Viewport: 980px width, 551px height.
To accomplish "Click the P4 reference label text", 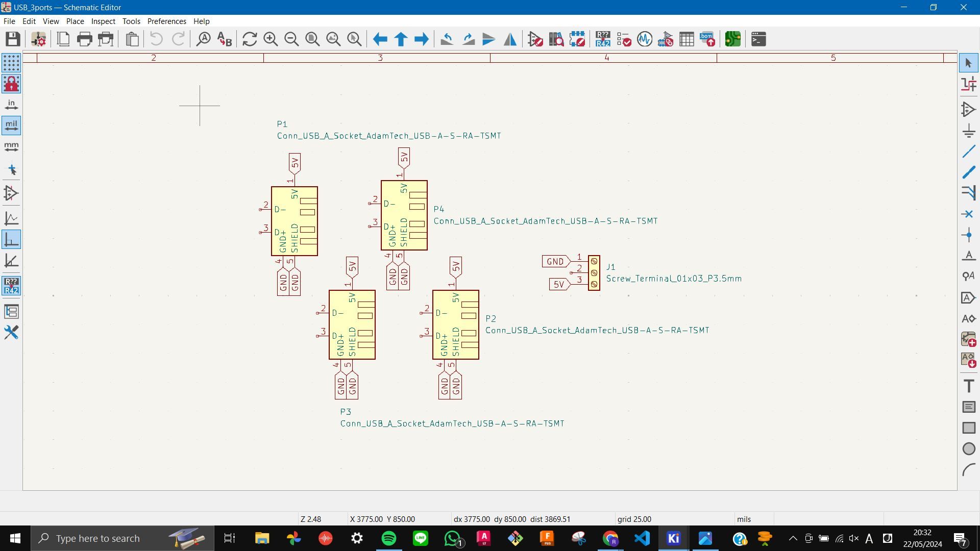I will click(x=439, y=209).
